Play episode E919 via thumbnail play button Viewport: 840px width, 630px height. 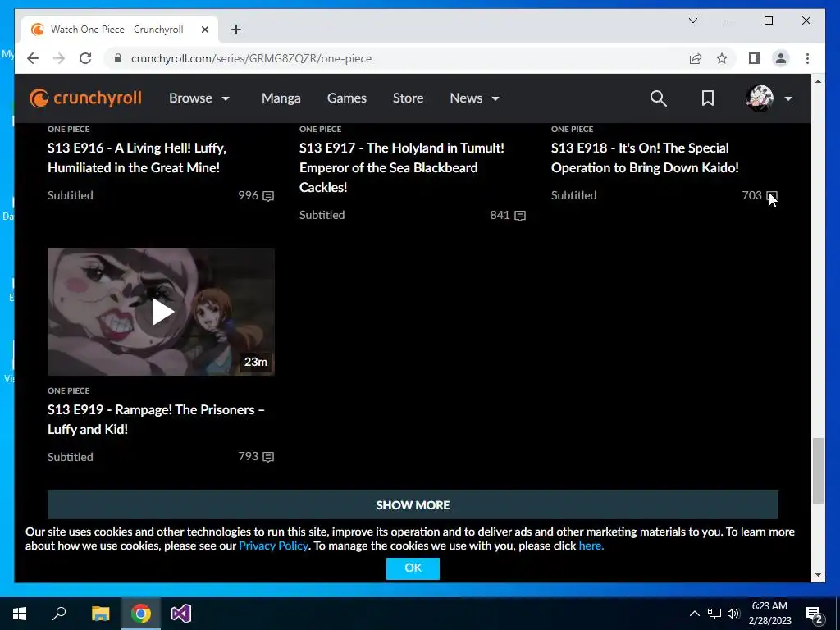(162, 312)
